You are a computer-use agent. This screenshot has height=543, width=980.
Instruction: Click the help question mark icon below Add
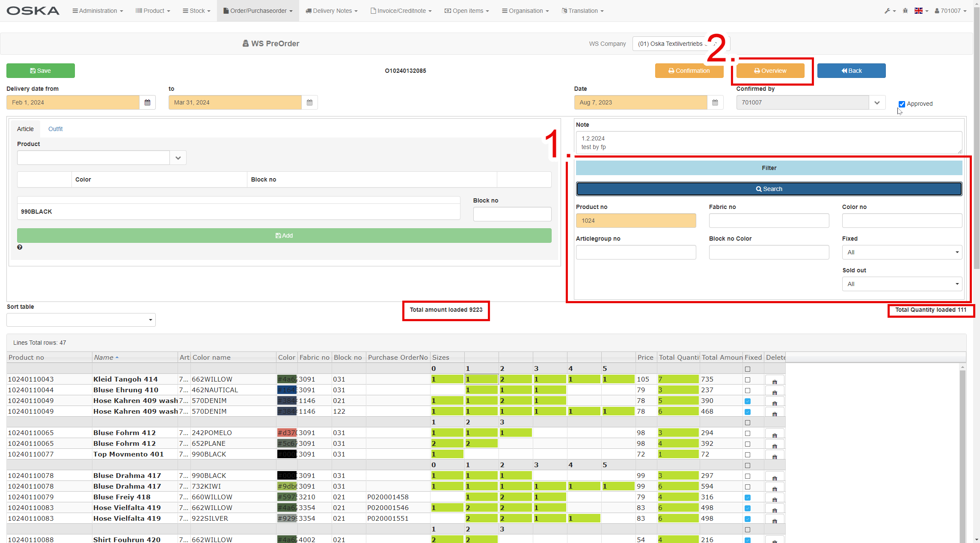pyautogui.click(x=20, y=247)
